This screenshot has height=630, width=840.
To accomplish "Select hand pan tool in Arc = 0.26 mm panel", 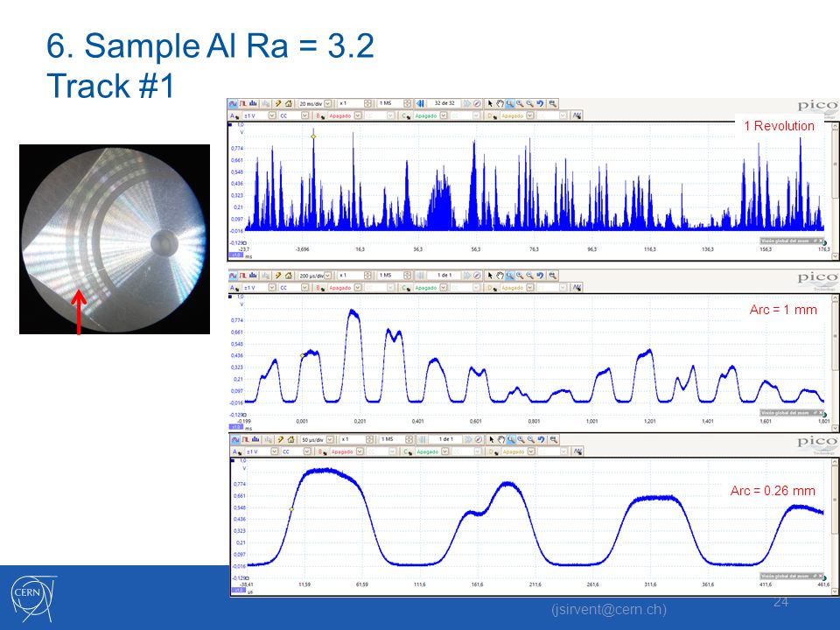I will (x=500, y=439).
